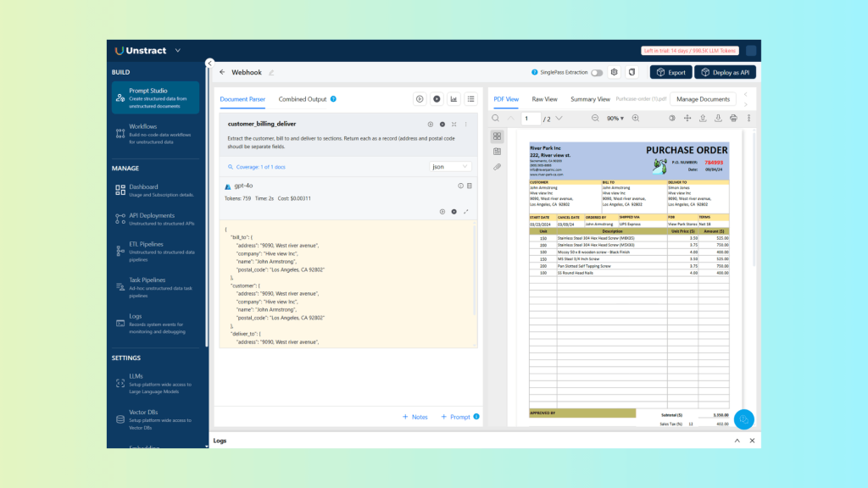Open the json output format dropdown
The width and height of the screenshot is (868, 488).
point(450,167)
